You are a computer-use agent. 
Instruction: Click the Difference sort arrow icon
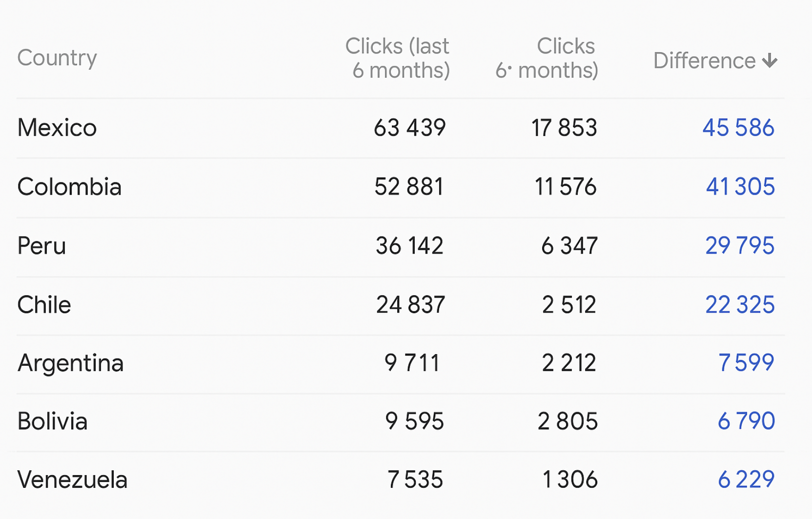tap(770, 61)
